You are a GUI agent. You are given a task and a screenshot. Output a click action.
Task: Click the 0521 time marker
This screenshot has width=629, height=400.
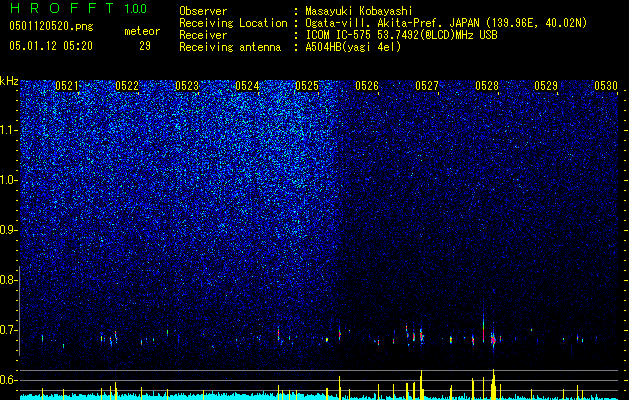tap(67, 86)
